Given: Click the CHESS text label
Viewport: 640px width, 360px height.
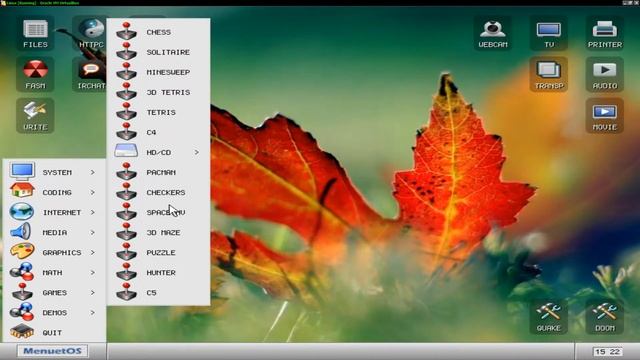Looking at the screenshot, I should [x=159, y=32].
